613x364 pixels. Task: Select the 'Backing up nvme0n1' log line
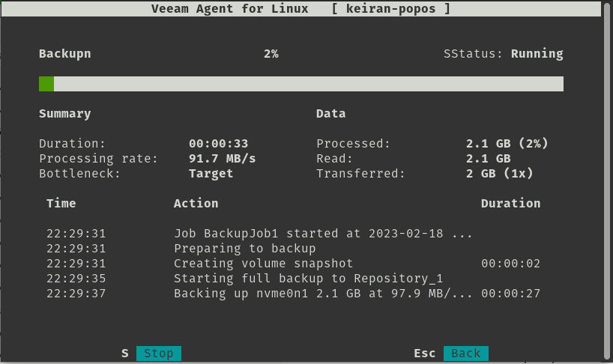(293, 294)
